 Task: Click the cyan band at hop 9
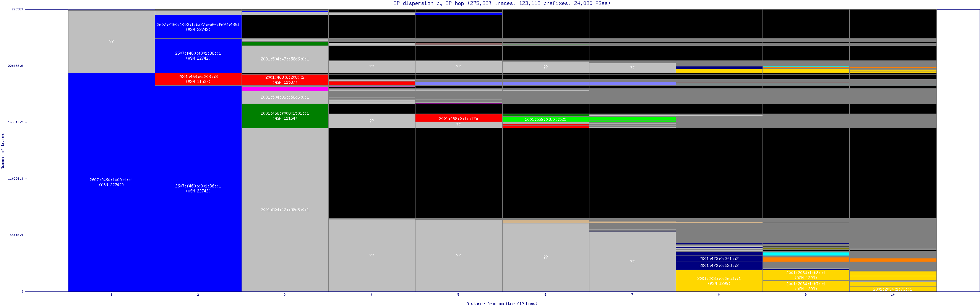pyautogui.click(x=806, y=254)
